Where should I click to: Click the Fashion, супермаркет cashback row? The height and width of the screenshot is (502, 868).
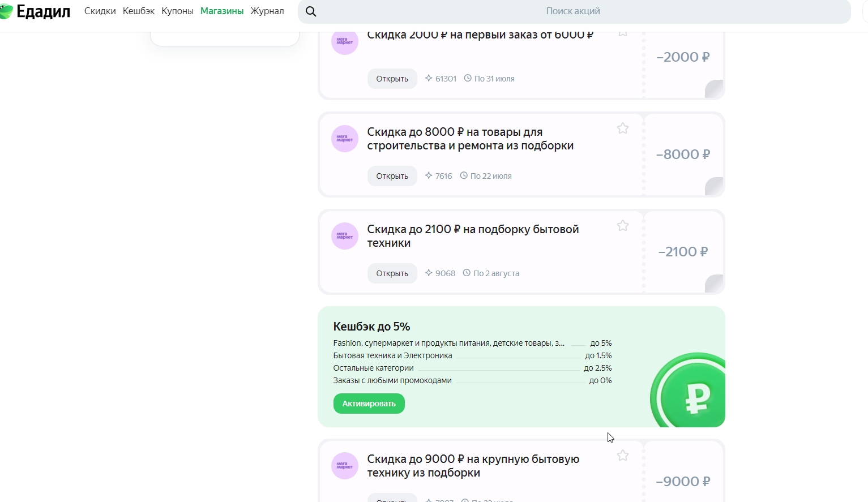coord(473,343)
